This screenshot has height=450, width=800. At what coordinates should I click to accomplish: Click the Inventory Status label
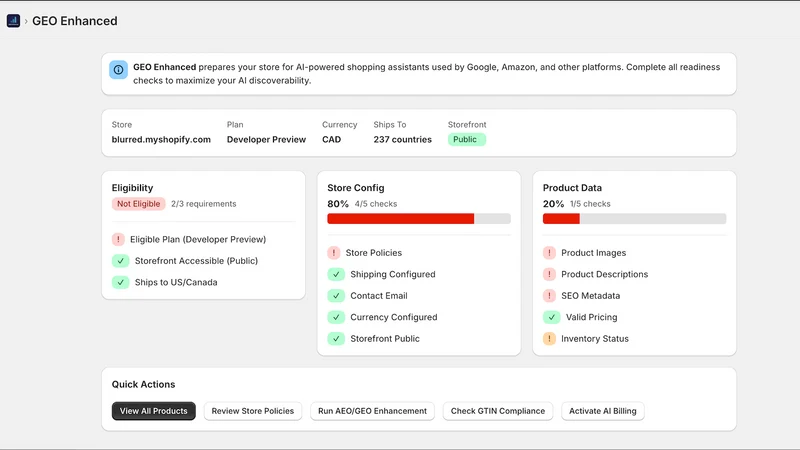pyautogui.click(x=595, y=338)
